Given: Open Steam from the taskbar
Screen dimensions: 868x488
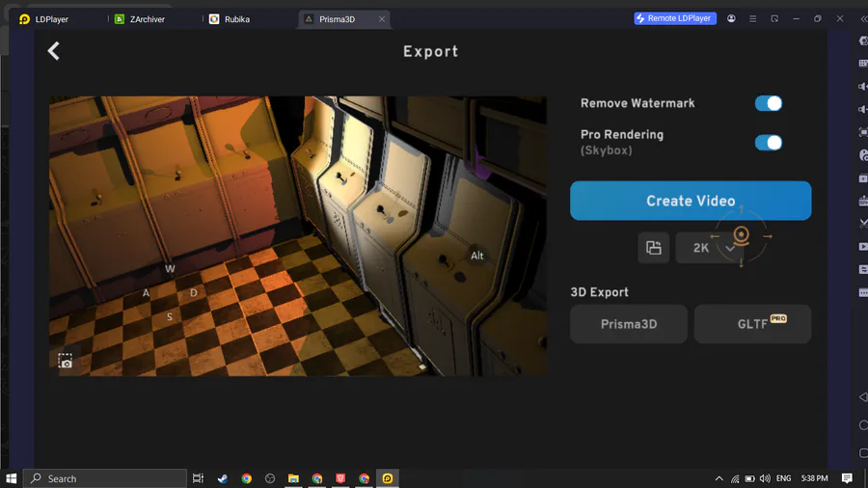Looking at the screenshot, I should tap(223, 478).
